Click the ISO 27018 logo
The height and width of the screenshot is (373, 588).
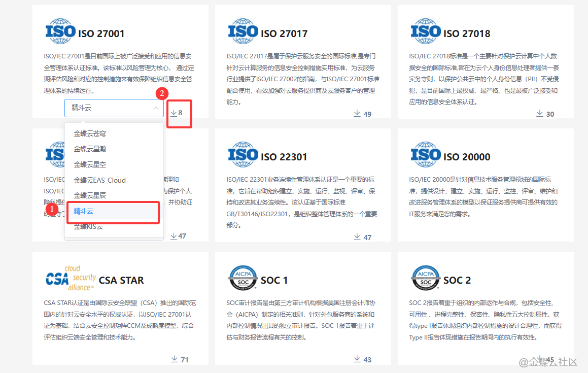click(426, 31)
